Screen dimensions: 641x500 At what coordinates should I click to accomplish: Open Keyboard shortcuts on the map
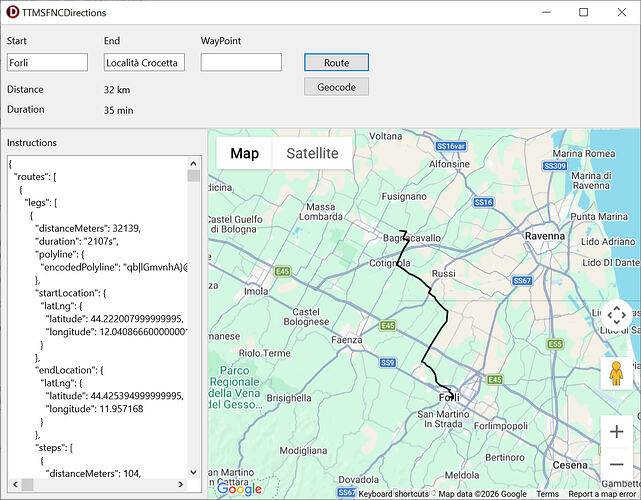coord(393,494)
